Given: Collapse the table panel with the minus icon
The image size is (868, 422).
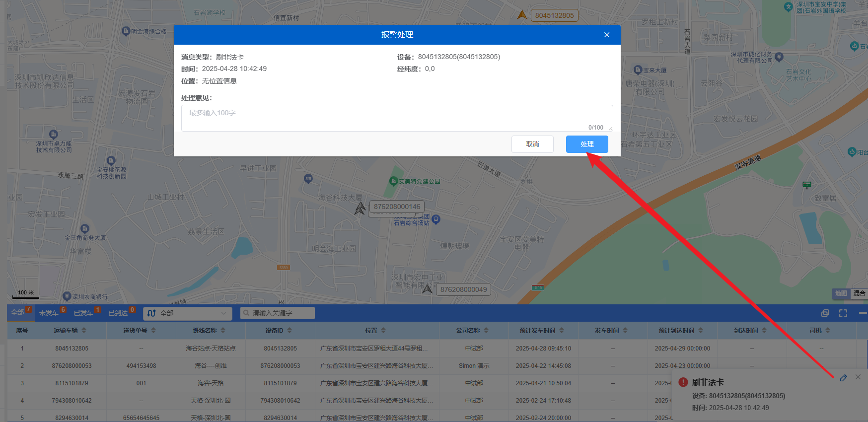Looking at the screenshot, I should coord(863,313).
